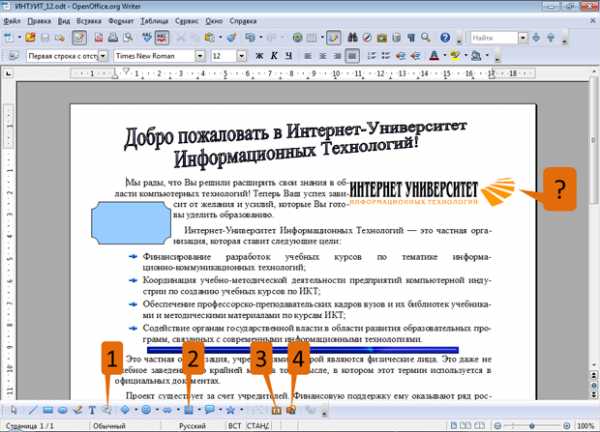
Task: Click the Save document icon
Action: (45, 37)
